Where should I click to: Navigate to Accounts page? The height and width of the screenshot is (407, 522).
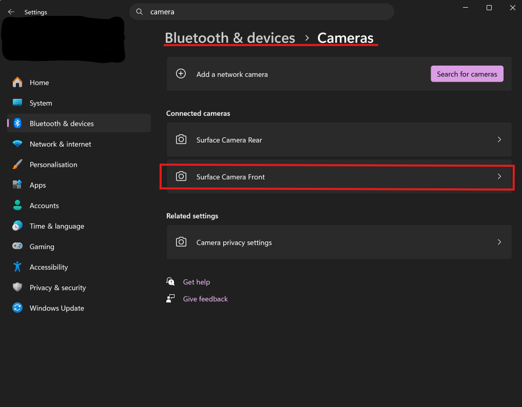(79, 206)
